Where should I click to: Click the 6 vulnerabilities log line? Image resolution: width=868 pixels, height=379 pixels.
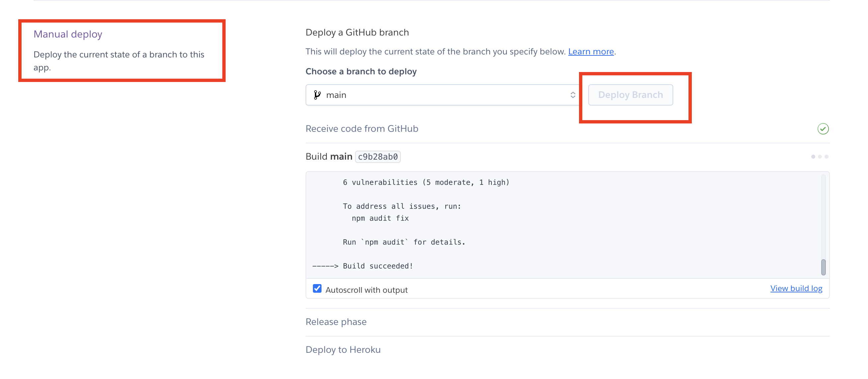tap(426, 182)
